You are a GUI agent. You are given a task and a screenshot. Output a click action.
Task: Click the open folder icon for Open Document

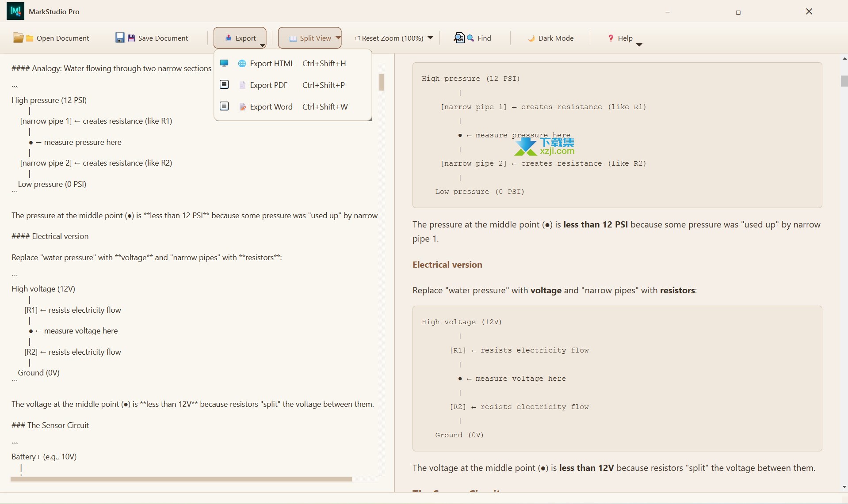[19, 38]
